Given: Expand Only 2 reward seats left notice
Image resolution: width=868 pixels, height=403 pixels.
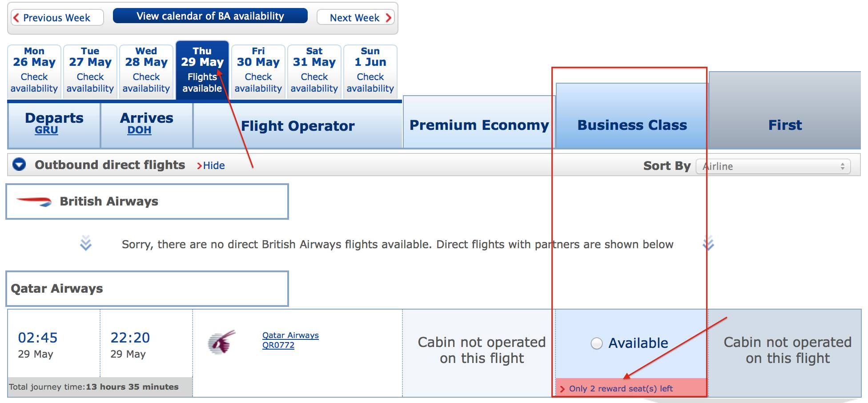Looking at the screenshot, I should (616, 388).
